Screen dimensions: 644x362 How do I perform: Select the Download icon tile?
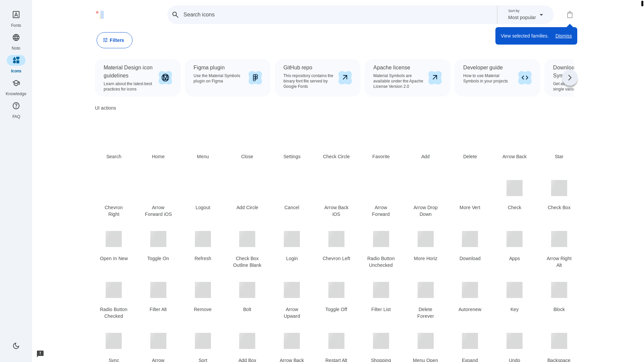[470, 239]
